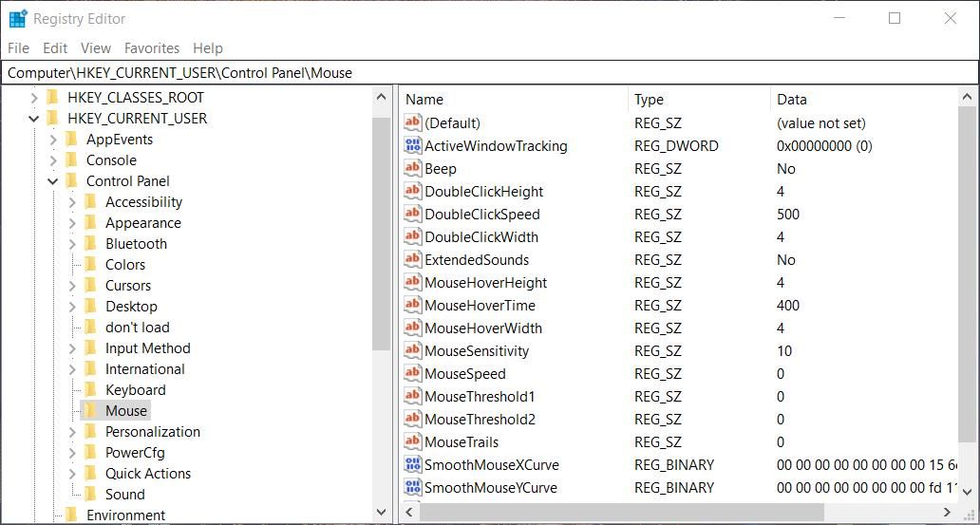Click the MouseTrails string value icon
The height and width of the screenshot is (525, 980).
tap(412, 442)
